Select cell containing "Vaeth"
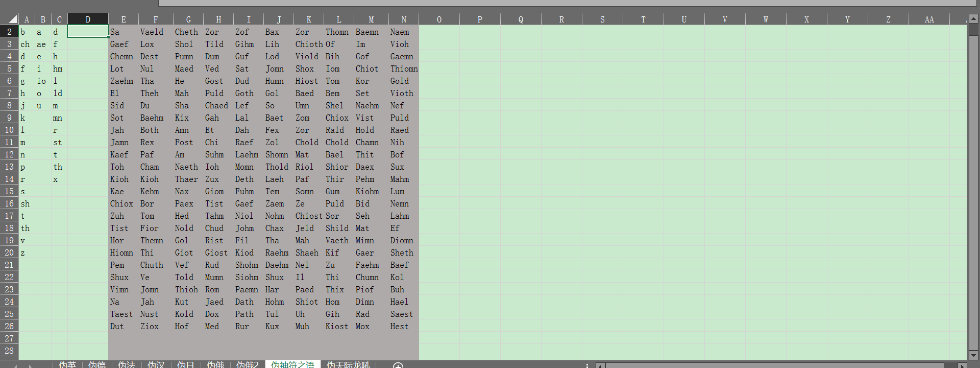 [339, 240]
